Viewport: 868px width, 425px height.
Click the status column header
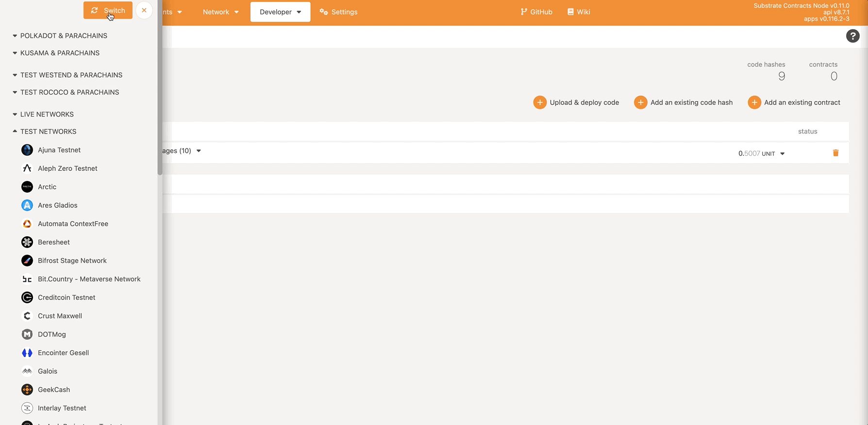[x=807, y=131]
